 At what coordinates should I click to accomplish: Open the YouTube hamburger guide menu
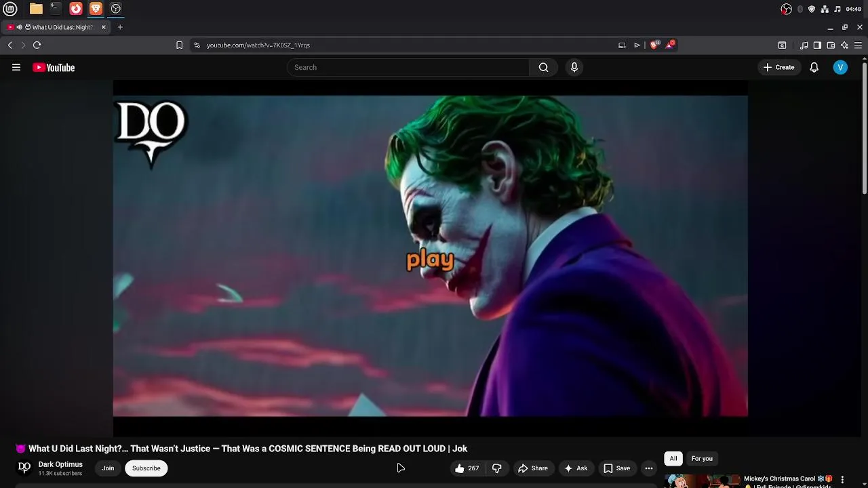pyautogui.click(x=16, y=67)
